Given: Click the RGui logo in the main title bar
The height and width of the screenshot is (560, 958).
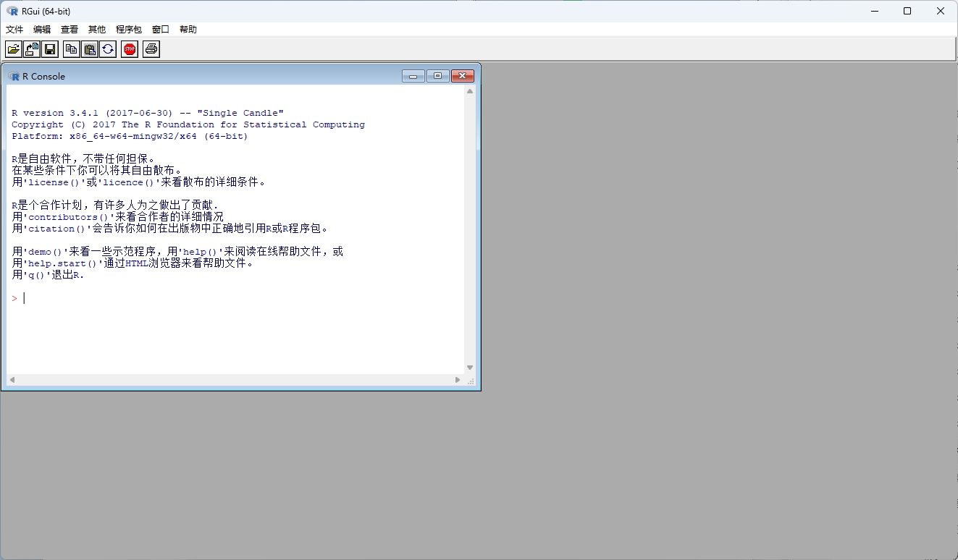Looking at the screenshot, I should [x=12, y=11].
